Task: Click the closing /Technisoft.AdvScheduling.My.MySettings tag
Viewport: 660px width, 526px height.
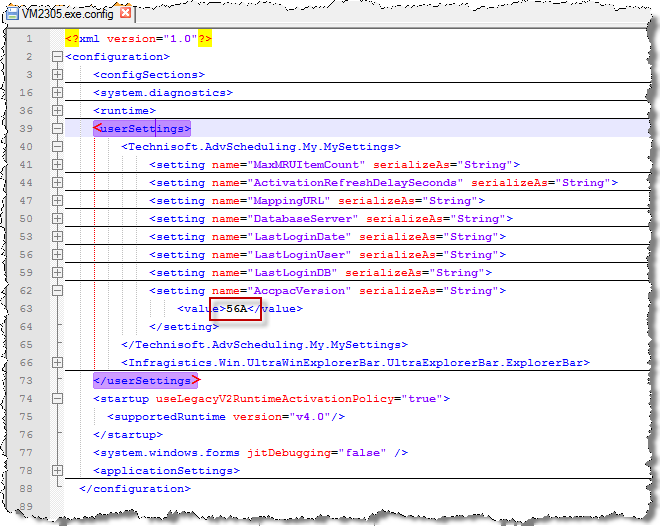Action: [264, 345]
